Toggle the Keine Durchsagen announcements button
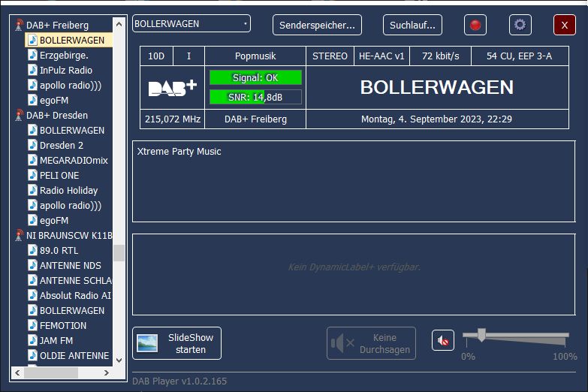 371,343
